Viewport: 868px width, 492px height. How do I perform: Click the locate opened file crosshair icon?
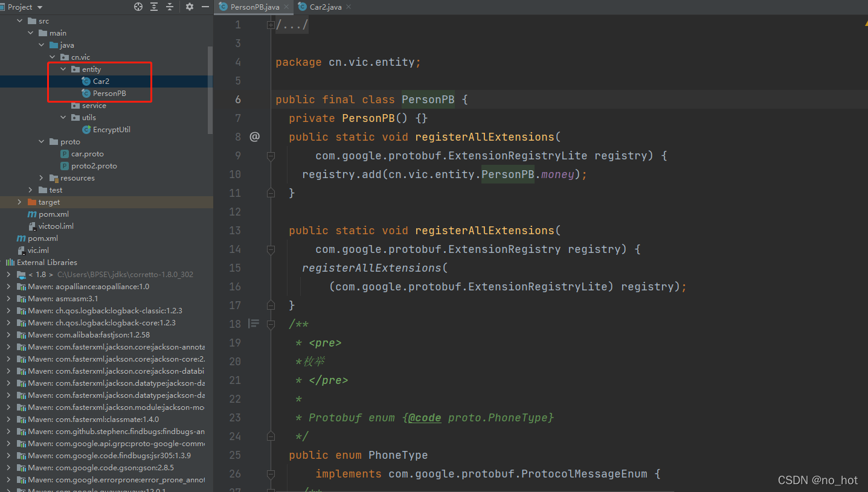click(x=138, y=7)
